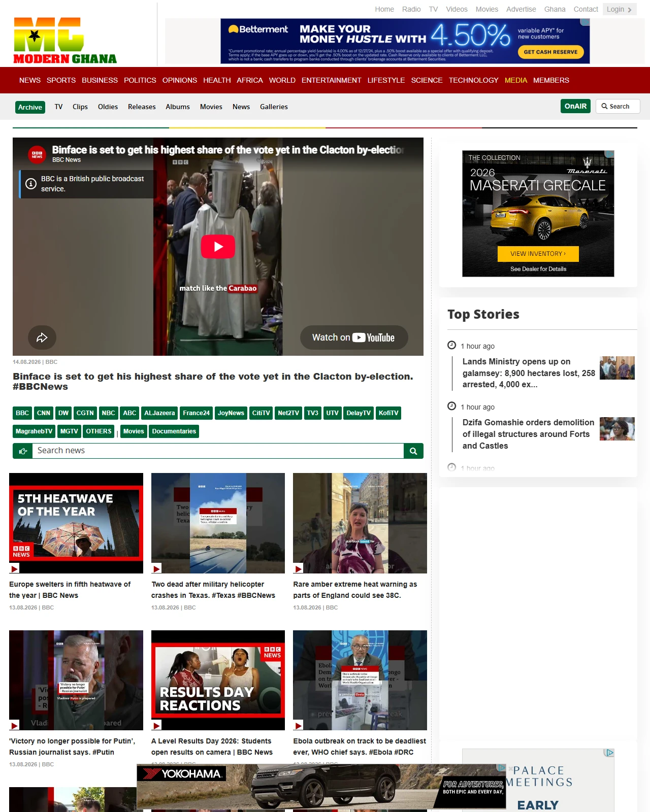Open the ENTERTAINMENT menu
Viewport: 650px width, 812px height.
pos(332,80)
